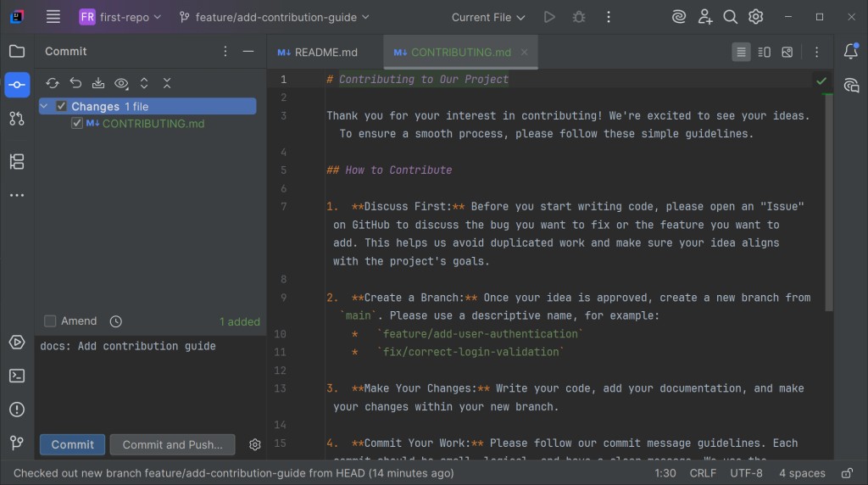Click the Shelve changes icon
The image size is (868, 485).
pos(98,83)
